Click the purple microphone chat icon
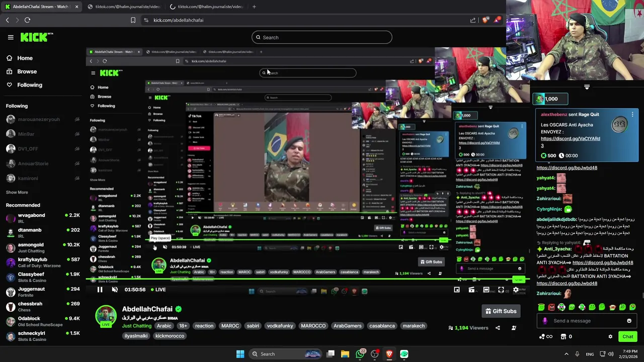This screenshot has width=644, height=362. (545, 321)
